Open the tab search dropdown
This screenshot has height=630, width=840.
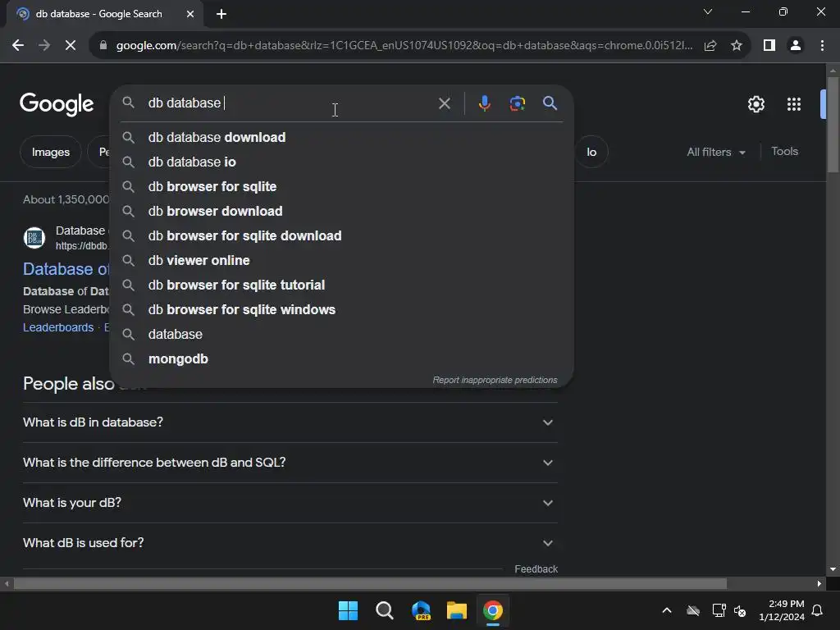click(x=708, y=11)
